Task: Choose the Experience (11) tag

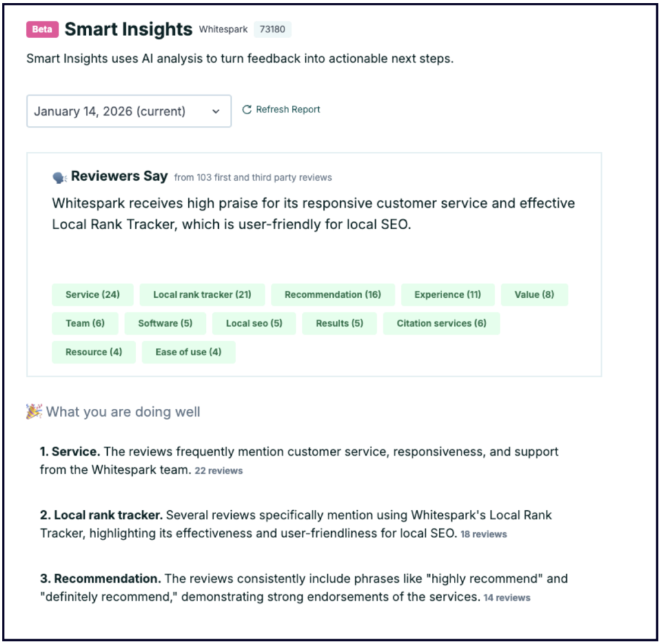Action: (x=447, y=295)
